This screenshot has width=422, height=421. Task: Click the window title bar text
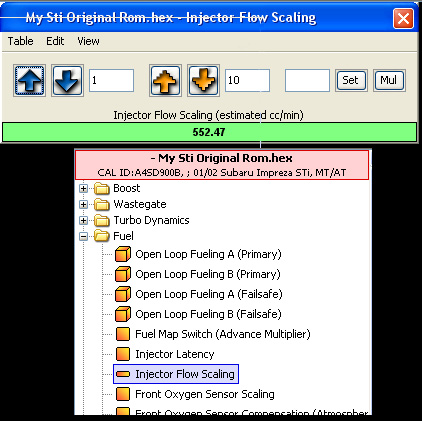point(171,18)
